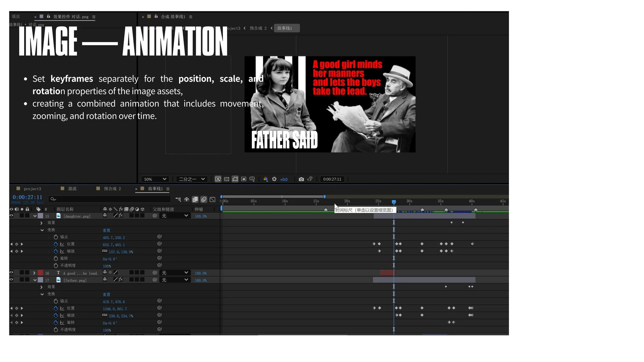Open the 二分之一 resolution dropdown

click(192, 179)
